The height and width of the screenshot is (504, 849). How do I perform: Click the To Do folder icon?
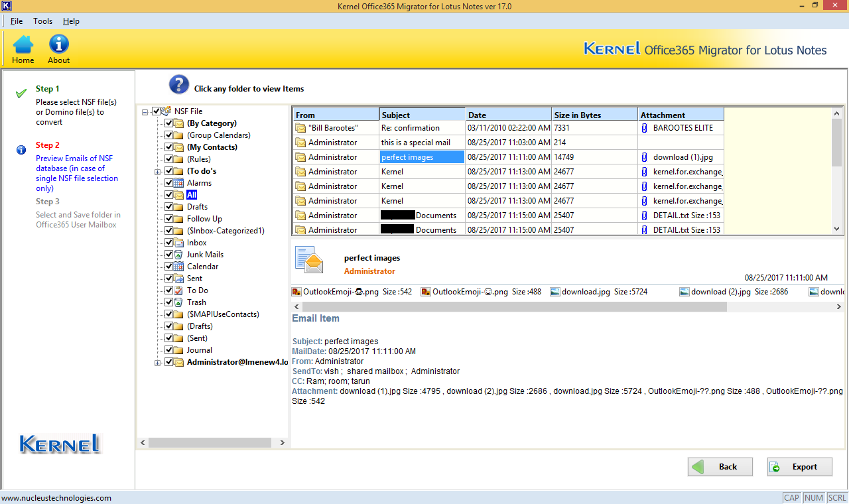(178, 290)
